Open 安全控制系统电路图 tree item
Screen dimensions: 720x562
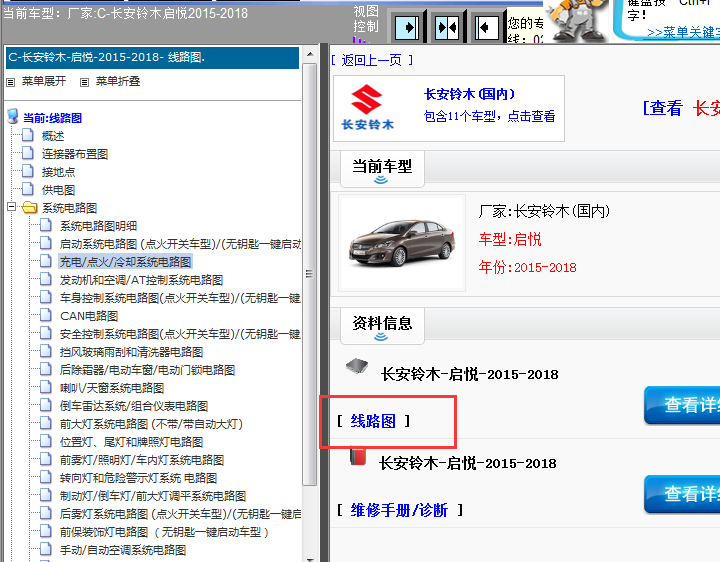click(x=180, y=334)
